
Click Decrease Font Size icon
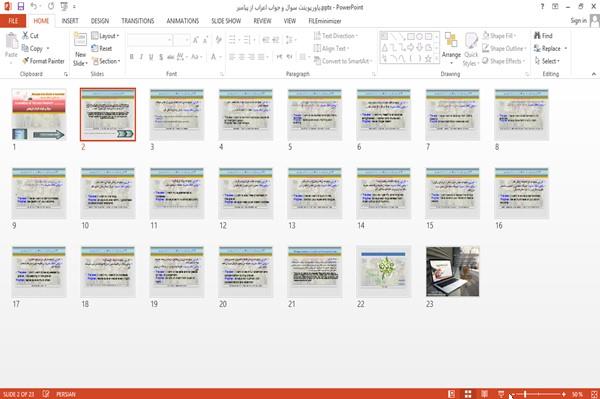click(x=206, y=40)
